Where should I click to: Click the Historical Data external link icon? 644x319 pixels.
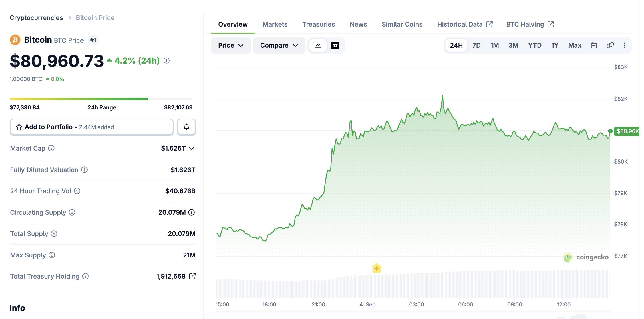pyautogui.click(x=489, y=24)
